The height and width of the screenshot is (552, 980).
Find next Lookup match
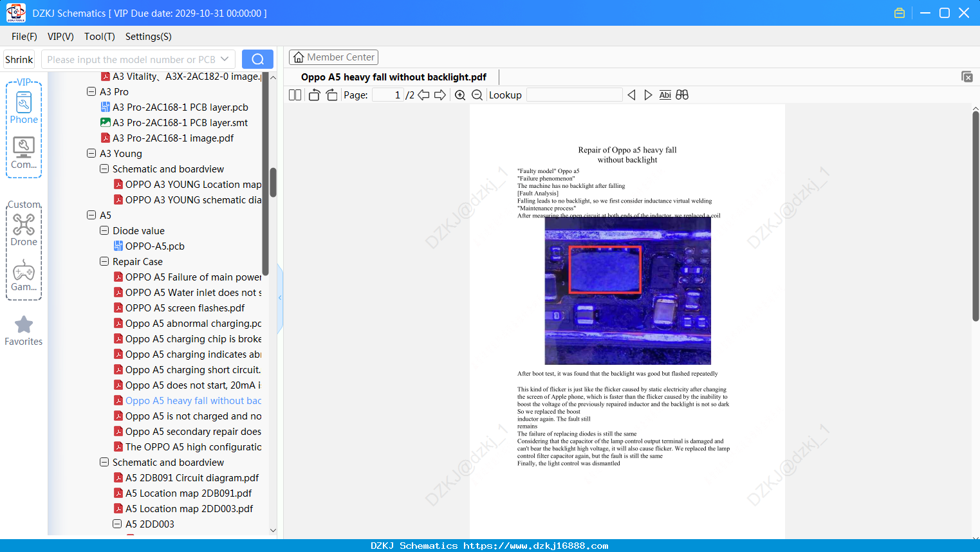click(x=648, y=95)
